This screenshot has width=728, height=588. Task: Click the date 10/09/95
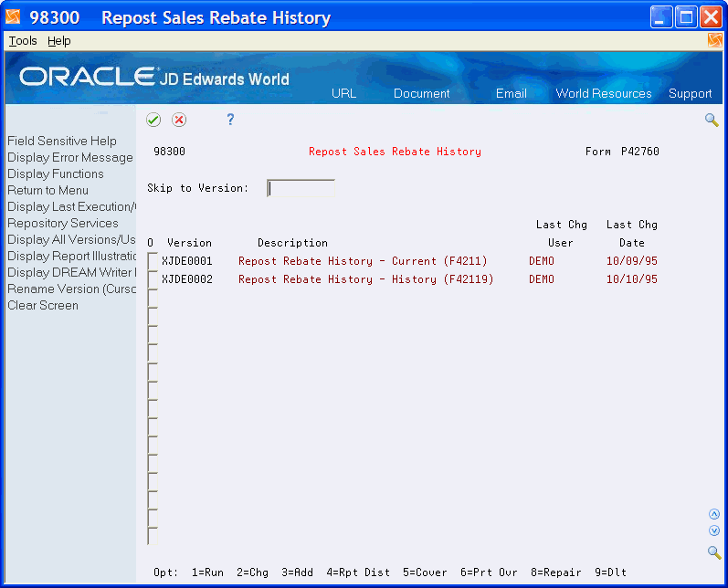[x=632, y=261]
